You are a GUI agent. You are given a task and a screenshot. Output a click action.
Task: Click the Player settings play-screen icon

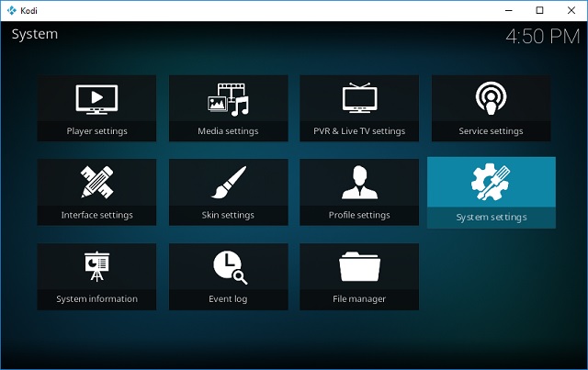[x=96, y=98]
